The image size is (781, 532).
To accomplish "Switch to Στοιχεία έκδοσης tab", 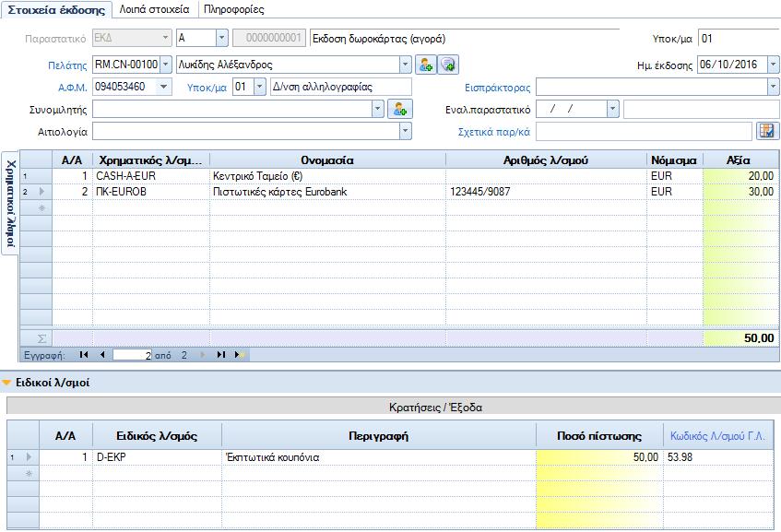I will pyautogui.click(x=56, y=9).
